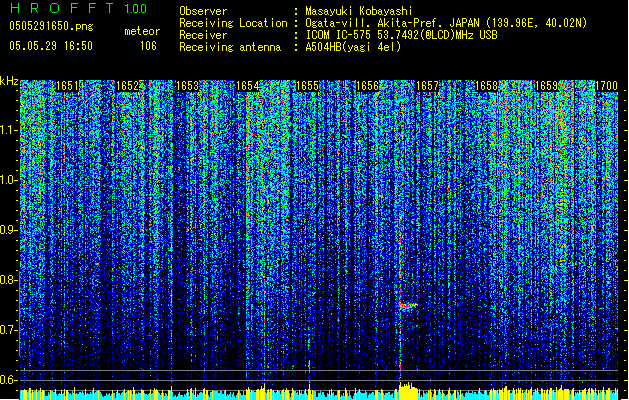The height and width of the screenshot is (400, 629).
Task: Click the 1.1 frequency axis label
Action: [9, 130]
